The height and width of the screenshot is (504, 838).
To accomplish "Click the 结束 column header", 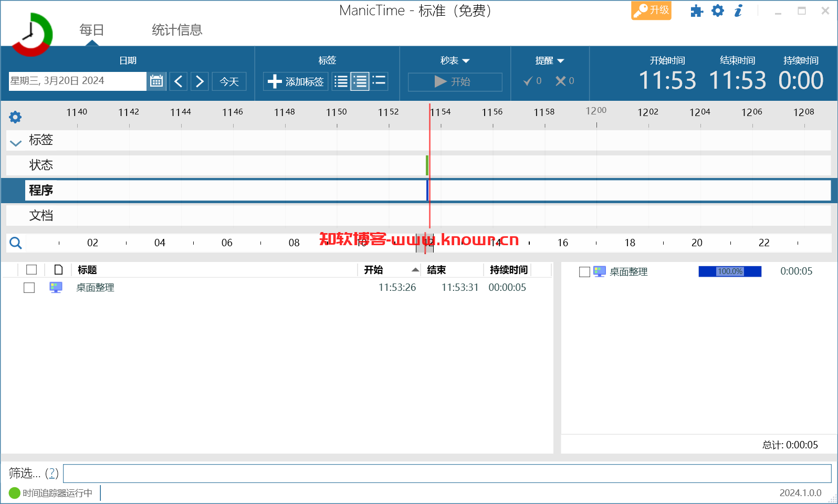I will point(436,270).
